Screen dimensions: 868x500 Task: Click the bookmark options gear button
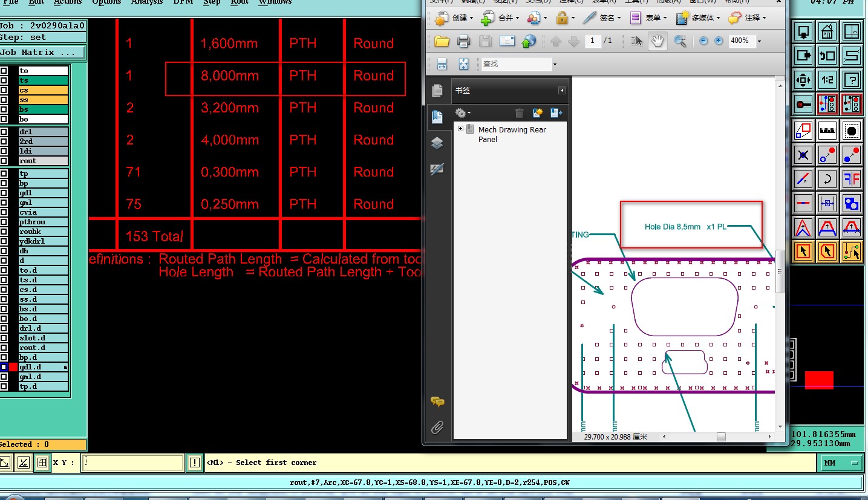tap(463, 113)
